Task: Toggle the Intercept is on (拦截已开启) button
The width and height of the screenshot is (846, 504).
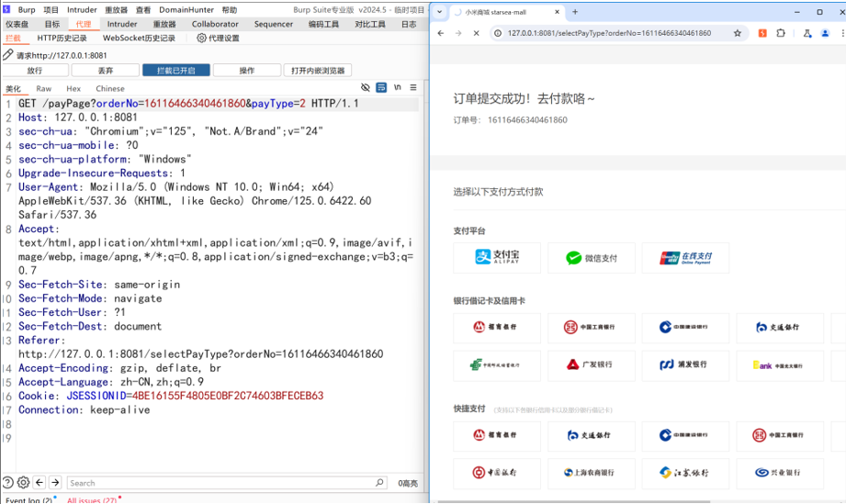Action: tap(175, 70)
